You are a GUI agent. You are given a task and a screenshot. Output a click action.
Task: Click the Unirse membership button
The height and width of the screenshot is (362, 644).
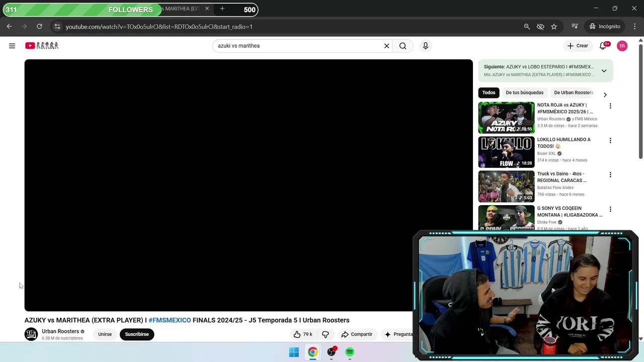click(x=105, y=334)
